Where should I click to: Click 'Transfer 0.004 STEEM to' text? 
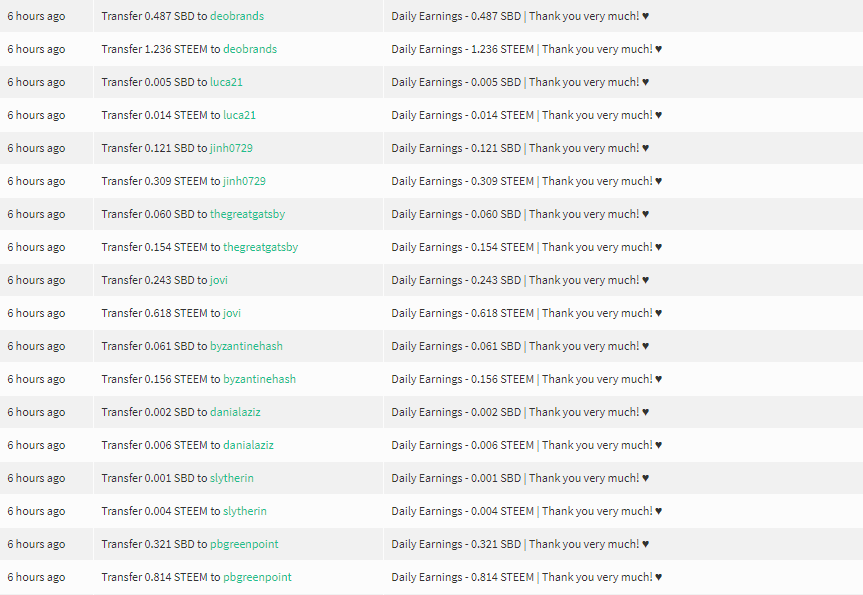click(161, 511)
